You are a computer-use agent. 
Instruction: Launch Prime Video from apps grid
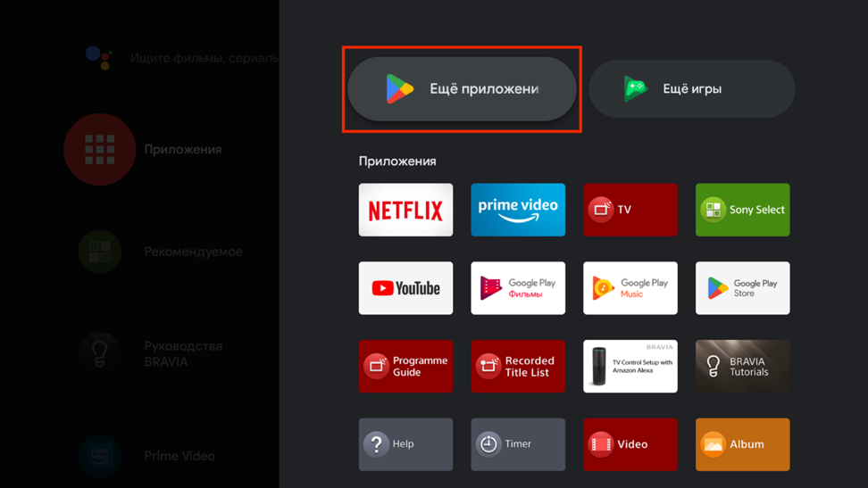click(518, 210)
